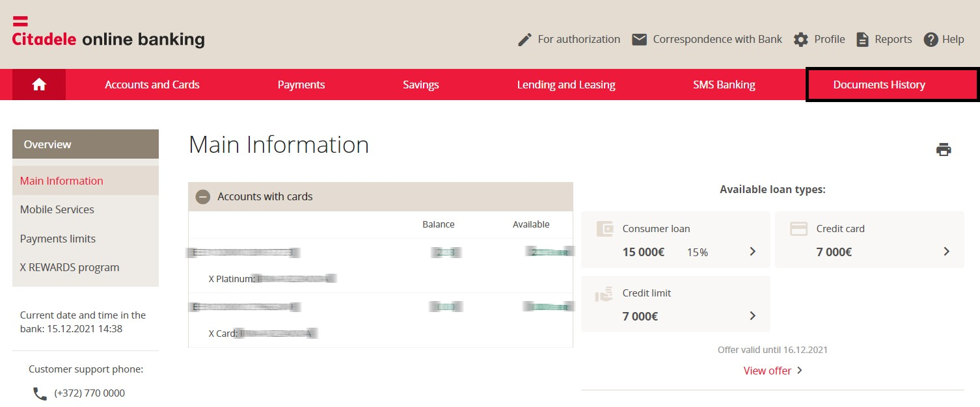Click the Available column header

coord(531,224)
